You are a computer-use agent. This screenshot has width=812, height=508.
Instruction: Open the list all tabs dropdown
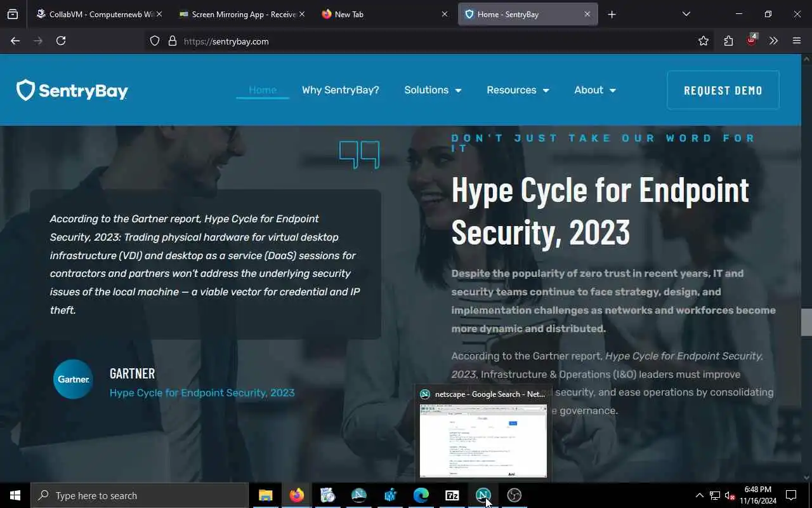click(686, 14)
